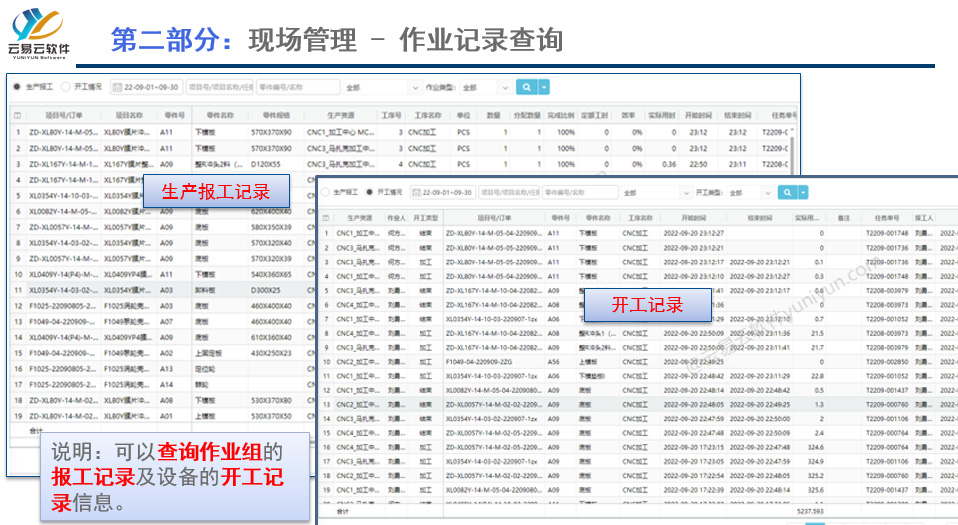Focus 零件编号/名称 search field in front window
The width and height of the screenshot is (958, 525).
(580, 193)
